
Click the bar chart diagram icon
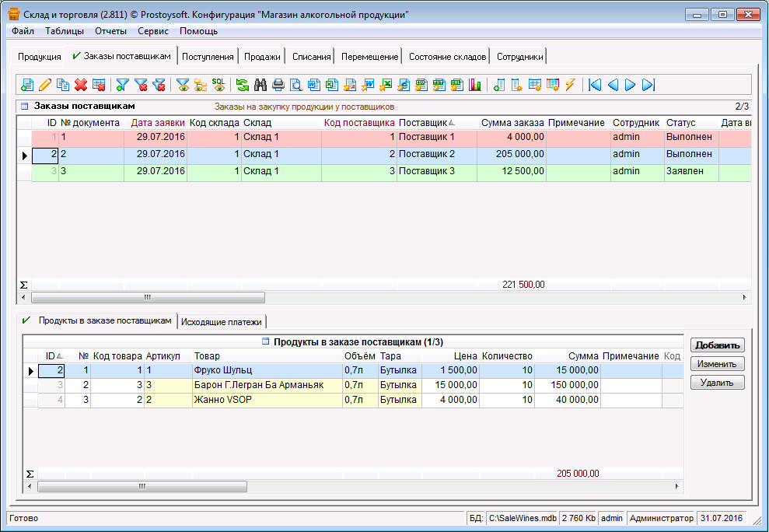[474, 85]
